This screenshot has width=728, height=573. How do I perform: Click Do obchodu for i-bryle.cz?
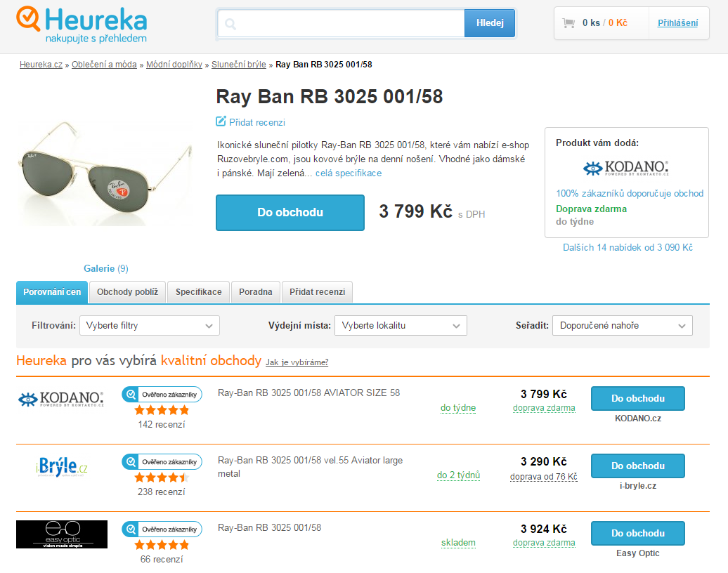pos(638,466)
